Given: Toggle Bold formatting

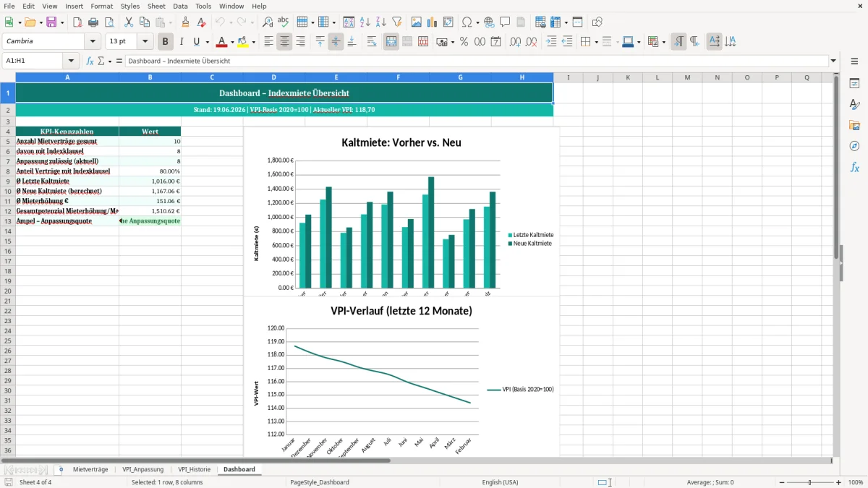Looking at the screenshot, I should 166,42.
